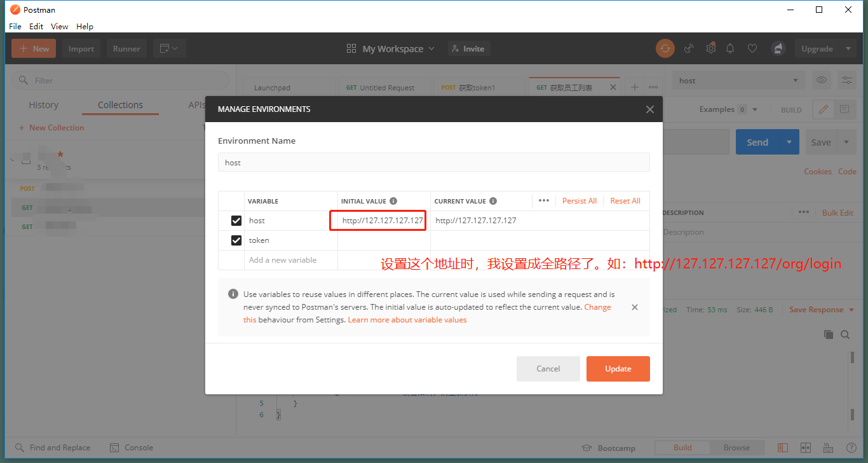This screenshot has height=463, width=868.
Task: Select the Launchpad tab
Action: [289, 88]
